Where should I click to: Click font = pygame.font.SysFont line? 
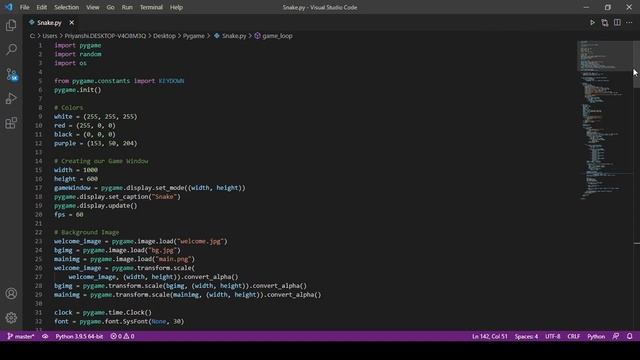tap(119, 321)
